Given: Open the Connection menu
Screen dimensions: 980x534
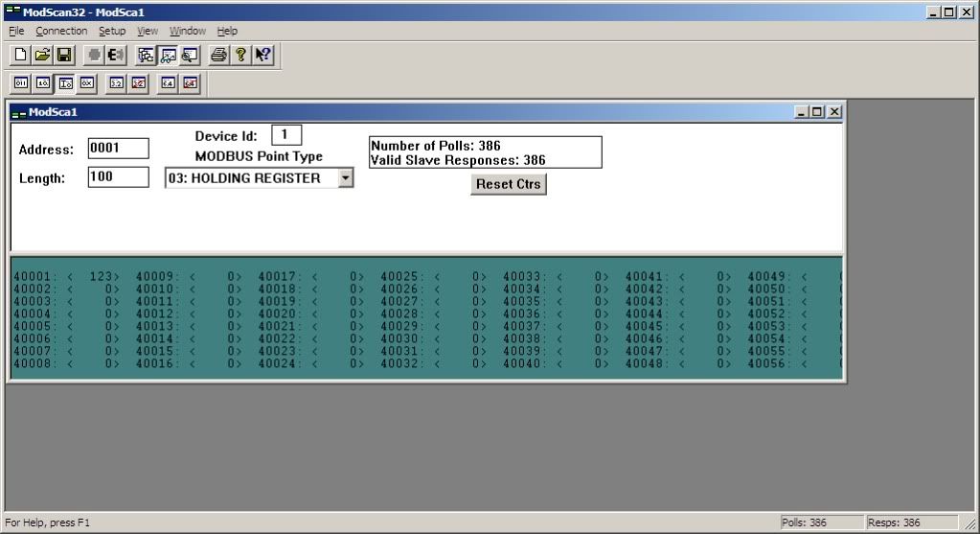Looking at the screenshot, I should click(61, 31).
